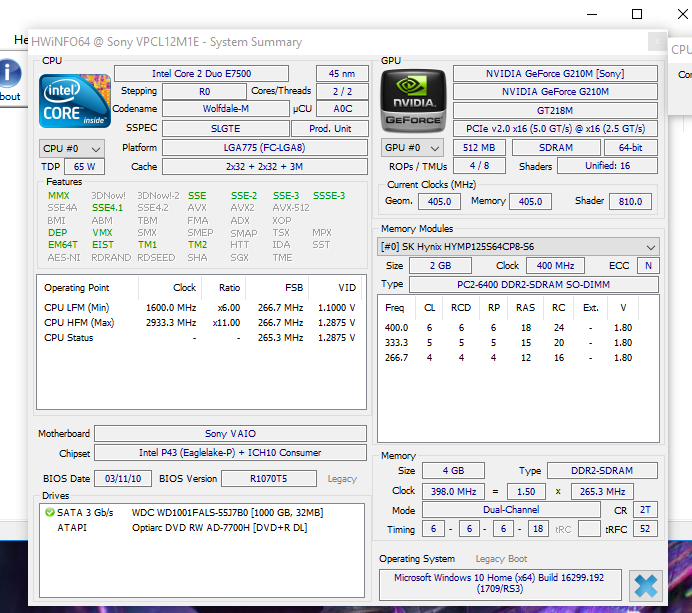Click the 2x32 + 2x32 + 3M cache value

click(264, 166)
